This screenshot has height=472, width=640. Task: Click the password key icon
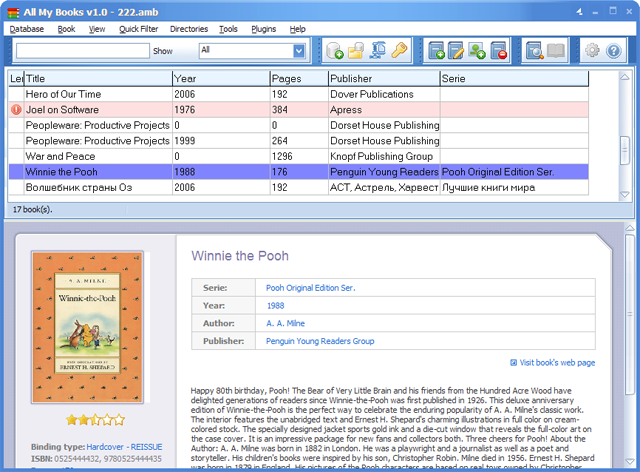(399, 51)
